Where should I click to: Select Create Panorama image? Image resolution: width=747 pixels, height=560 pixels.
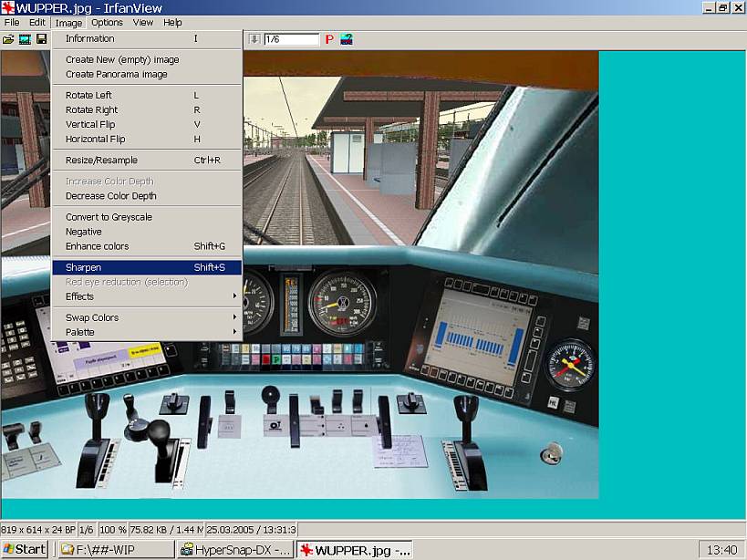tap(147, 74)
